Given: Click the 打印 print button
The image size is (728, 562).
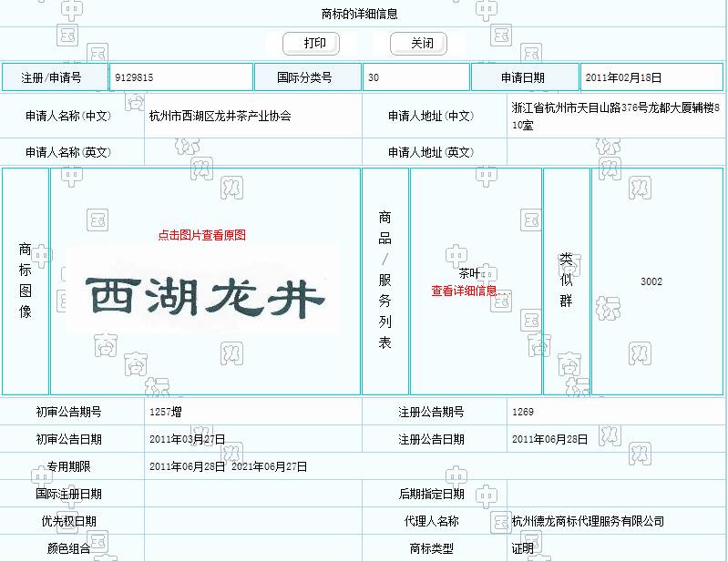Looking at the screenshot, I should (311, 44).
